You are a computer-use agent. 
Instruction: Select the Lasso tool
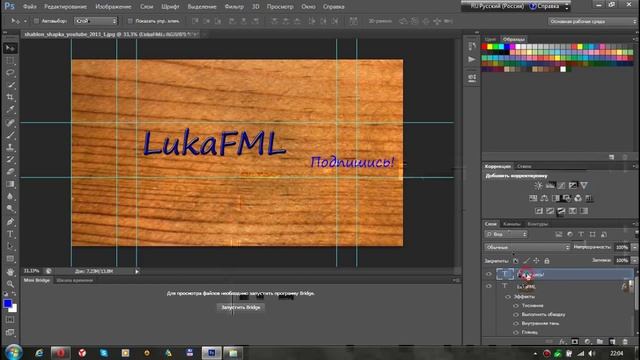[10, 73]
